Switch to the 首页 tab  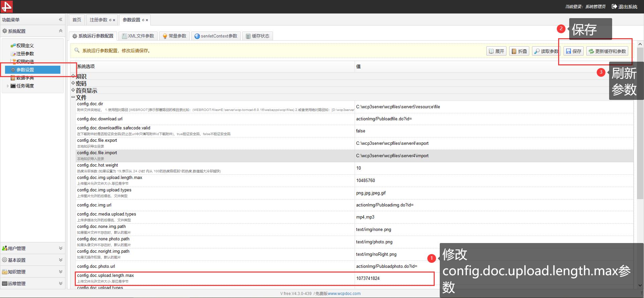77,20
